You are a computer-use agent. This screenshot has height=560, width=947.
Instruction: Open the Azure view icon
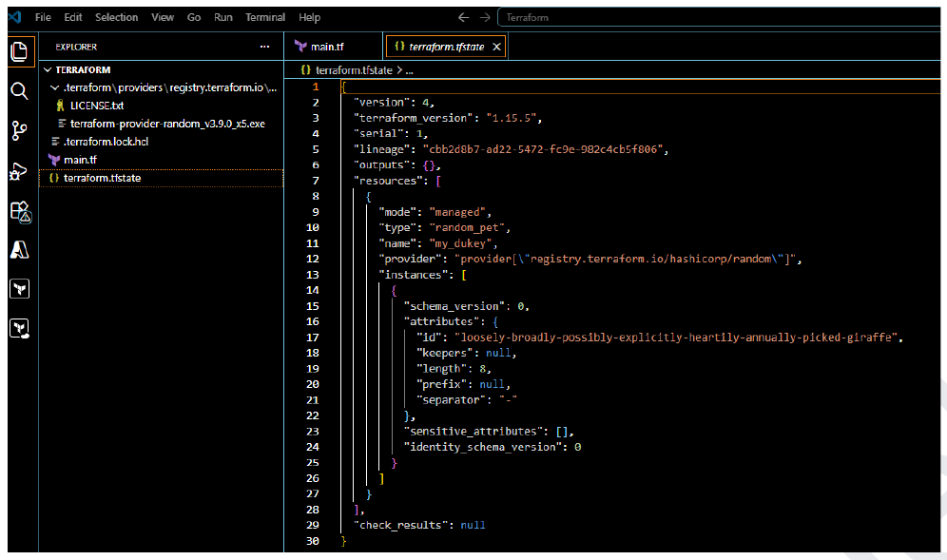(x=19, y=249)
